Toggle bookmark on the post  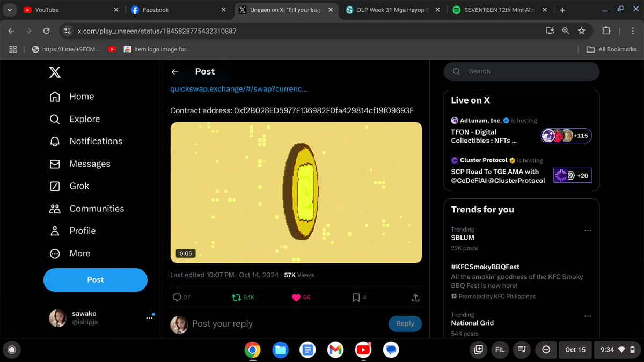coord(359,297)
